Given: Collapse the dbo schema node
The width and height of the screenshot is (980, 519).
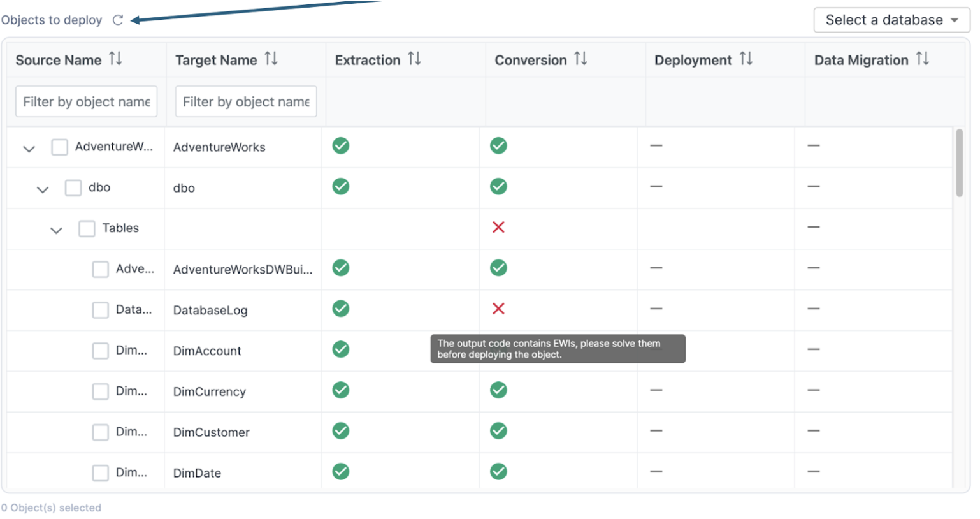Looking at the screenshot, I should click(x=43, y=189).
